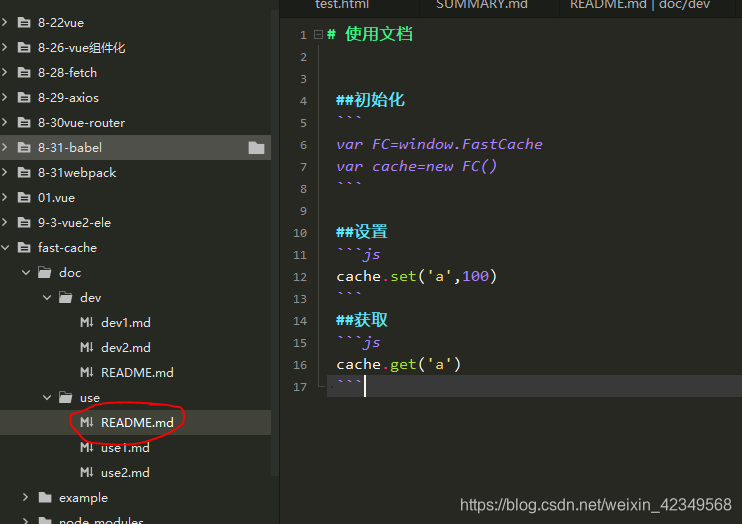Switch to README.md doc/dev tab
The width and height of the screenshot is (742, 524).
pyautogui.click(x=640, y=5)
